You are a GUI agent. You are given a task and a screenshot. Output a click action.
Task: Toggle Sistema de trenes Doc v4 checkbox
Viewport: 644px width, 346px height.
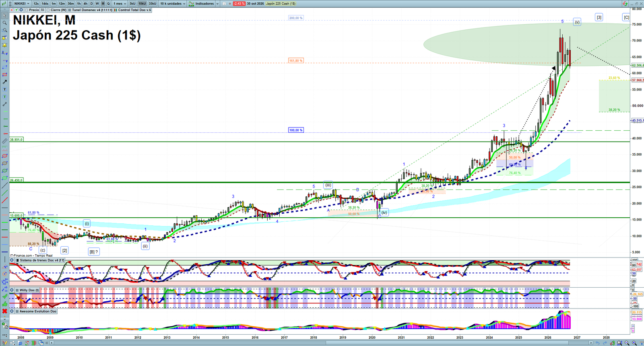point(17,260)
